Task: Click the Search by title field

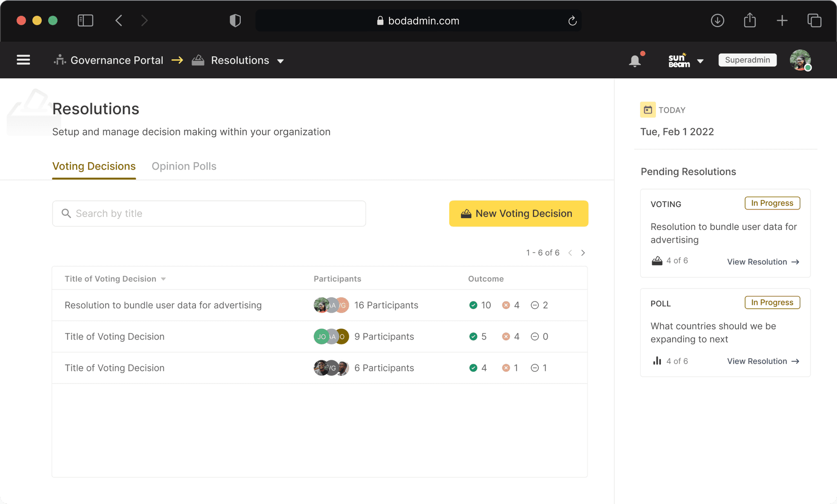Action: (x=209, y=214)
